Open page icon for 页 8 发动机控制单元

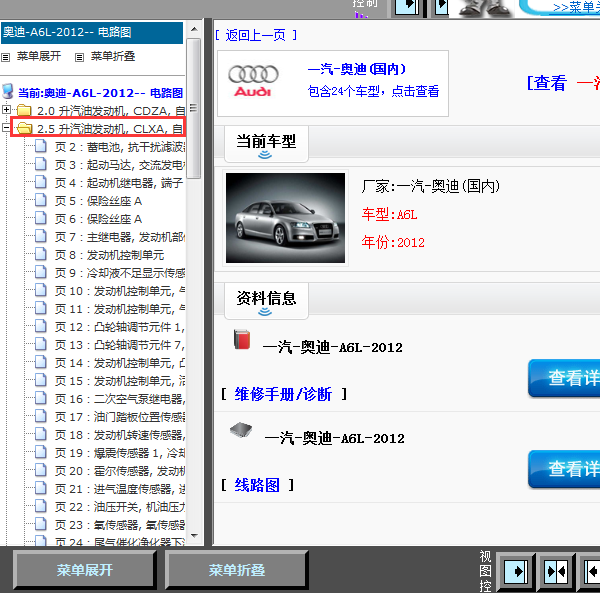(x=41, y=254)
